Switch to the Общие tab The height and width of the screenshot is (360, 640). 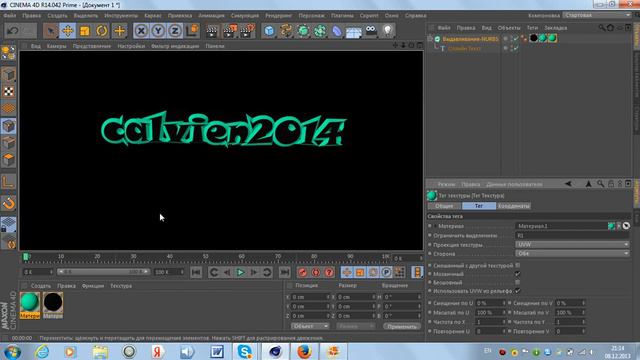coord(444,206)
